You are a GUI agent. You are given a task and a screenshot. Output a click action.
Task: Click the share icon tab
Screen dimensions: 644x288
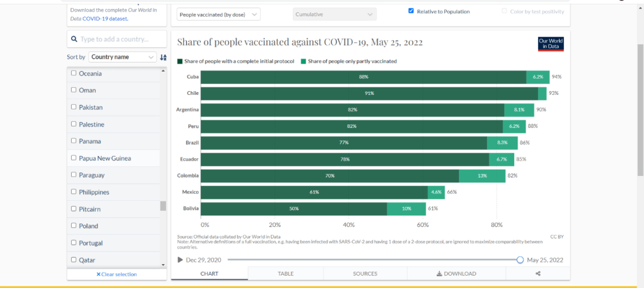[537, 274]
